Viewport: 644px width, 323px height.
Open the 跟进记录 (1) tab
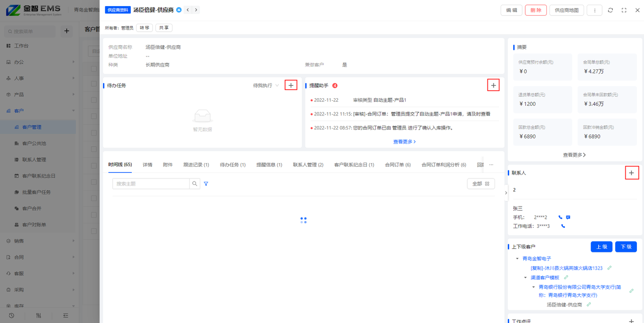point(196,165)
